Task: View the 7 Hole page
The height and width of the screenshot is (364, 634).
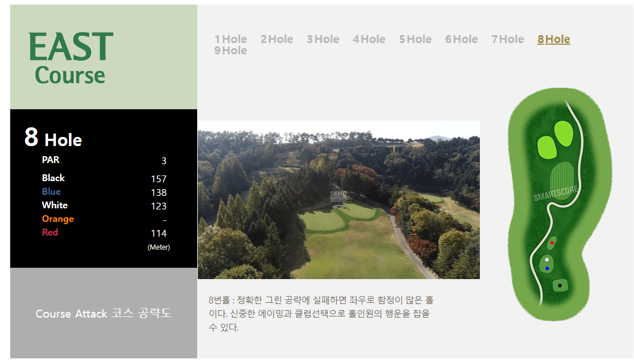Action: [x=507, y=39]
